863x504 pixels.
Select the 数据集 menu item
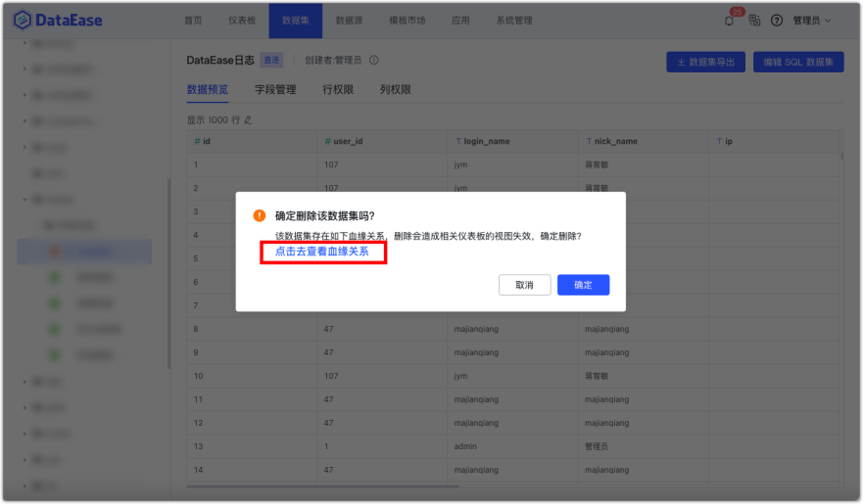coord(296,21)
